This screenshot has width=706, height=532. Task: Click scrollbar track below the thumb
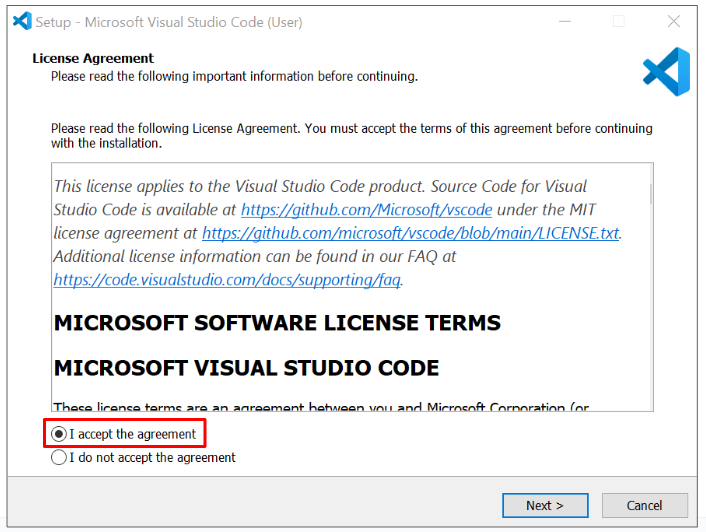point(650,320)
